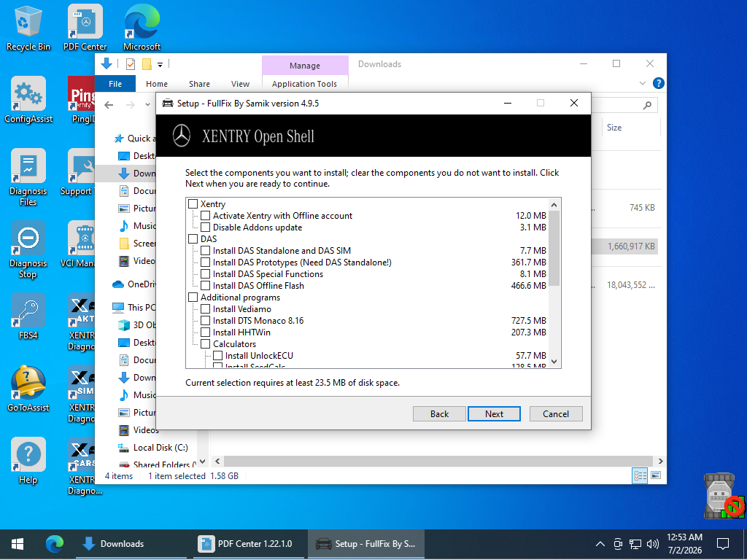
Task: Click the Explorer forward arrow
Action: point(130,105)
